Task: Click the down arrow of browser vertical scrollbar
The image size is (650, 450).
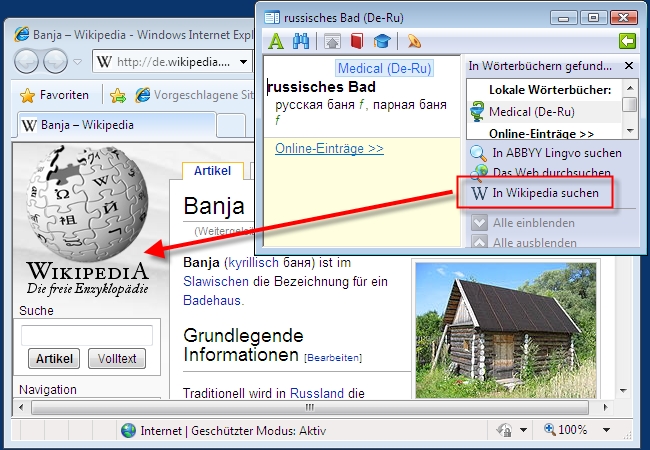Action: tap(623, 391)
